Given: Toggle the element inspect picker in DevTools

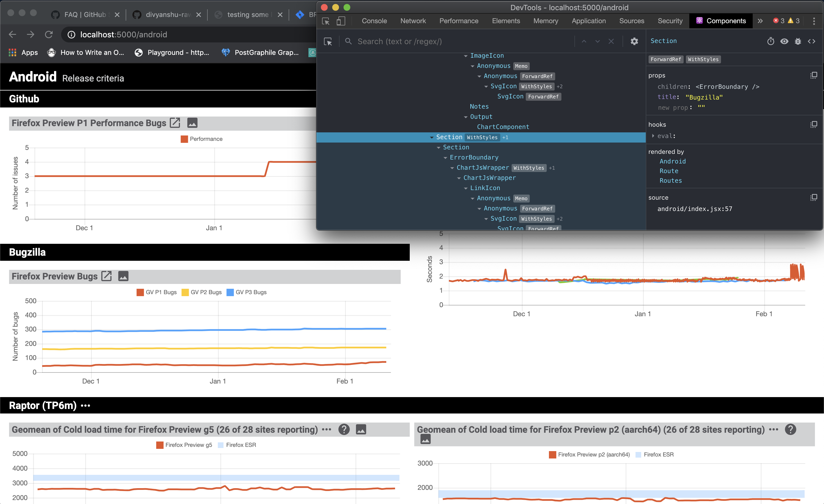Looking at the screenshot, I should pos(326,21).
